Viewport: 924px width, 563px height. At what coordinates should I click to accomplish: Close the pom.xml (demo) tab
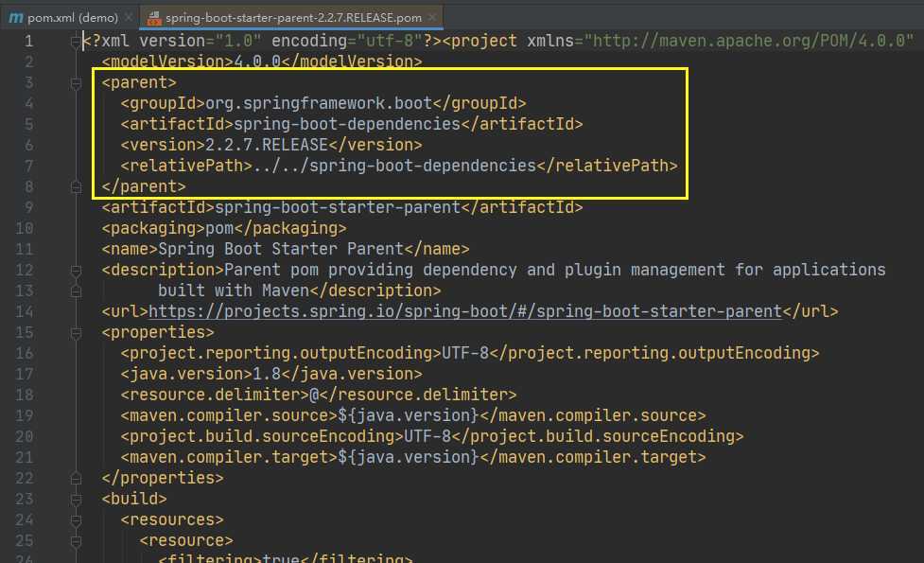coord(129,18)
